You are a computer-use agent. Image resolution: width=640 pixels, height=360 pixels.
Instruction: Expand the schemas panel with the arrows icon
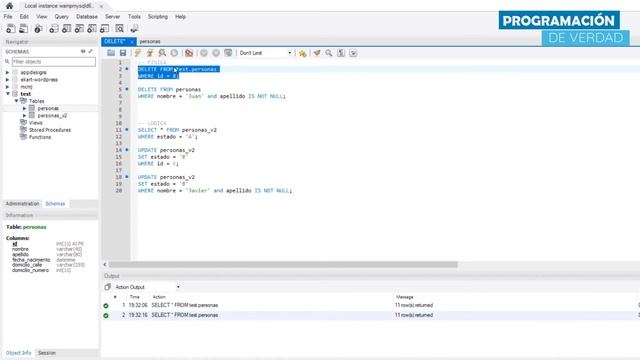pos(90,51)
